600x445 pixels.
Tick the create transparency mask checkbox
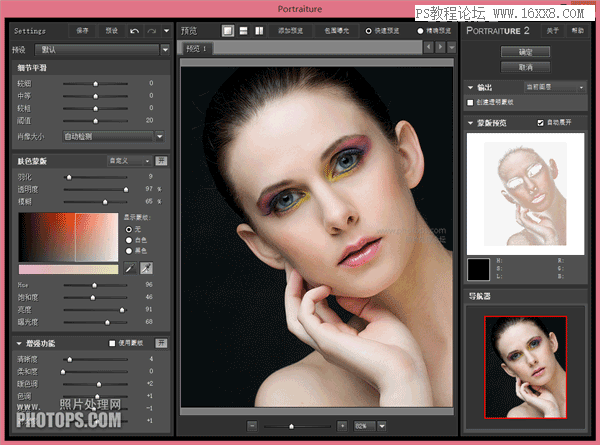tap(470, 102)
